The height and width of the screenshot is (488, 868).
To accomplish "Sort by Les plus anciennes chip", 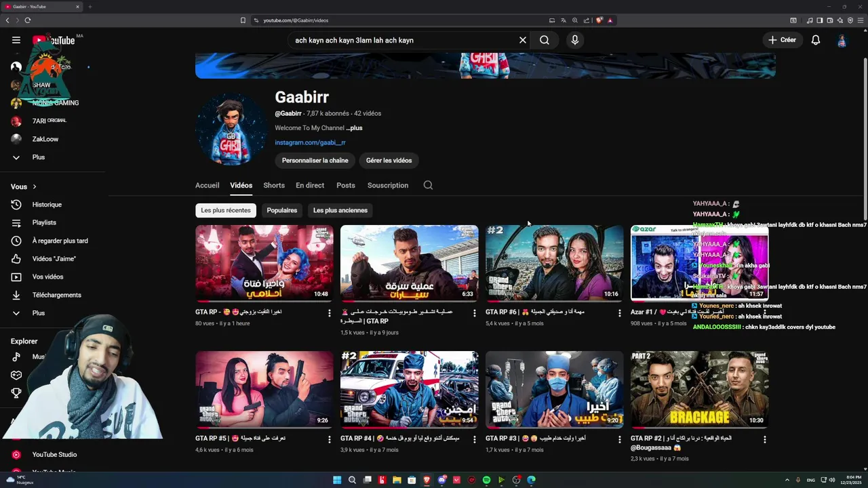I will point(340,210).
